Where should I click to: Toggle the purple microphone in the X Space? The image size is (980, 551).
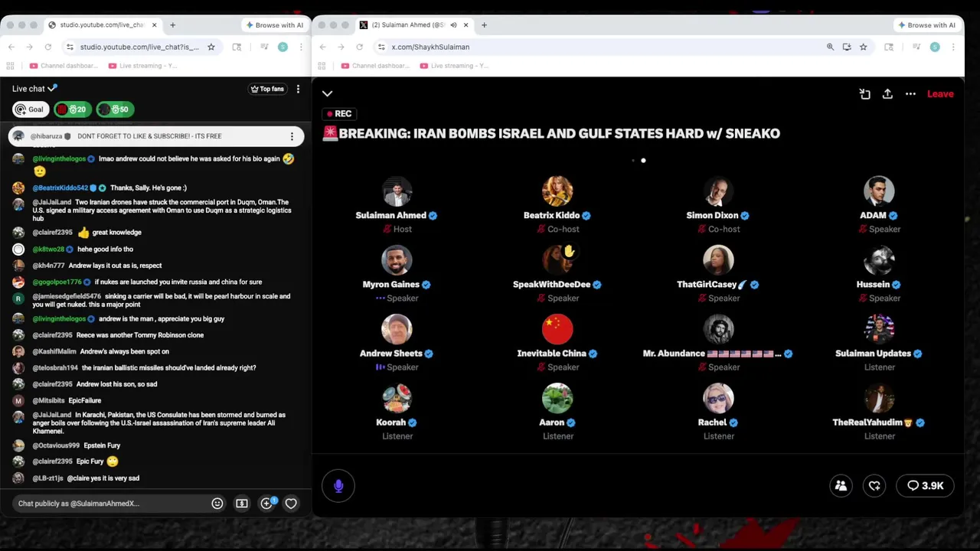pyautogui.click(x=338, y=486)
